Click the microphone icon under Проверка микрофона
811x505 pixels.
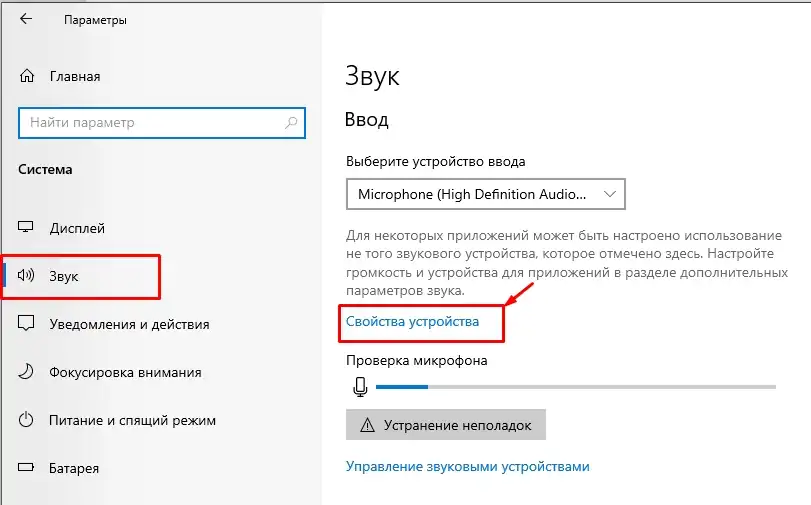pos(360,387)
